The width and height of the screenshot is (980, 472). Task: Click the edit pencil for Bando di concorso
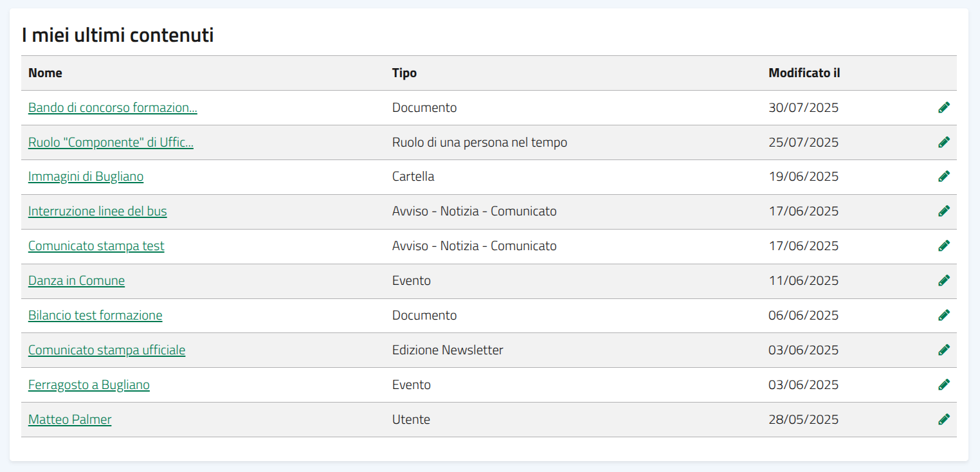point(943,107)
